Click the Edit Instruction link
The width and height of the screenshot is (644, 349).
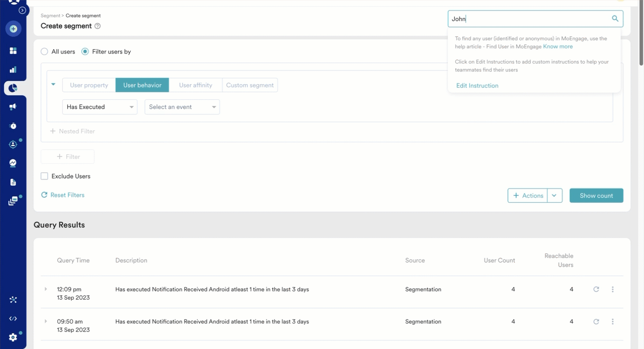(x=477, y=85)
